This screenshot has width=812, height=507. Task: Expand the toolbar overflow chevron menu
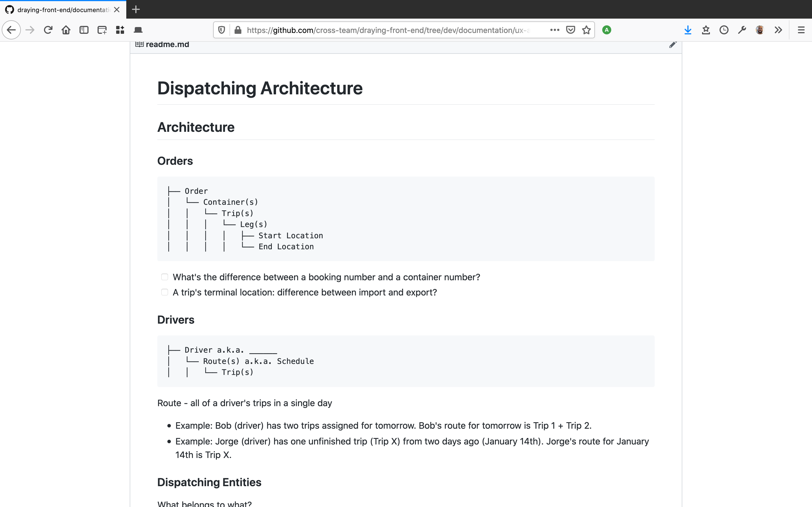pyautogui.click(x=778, y=30)
